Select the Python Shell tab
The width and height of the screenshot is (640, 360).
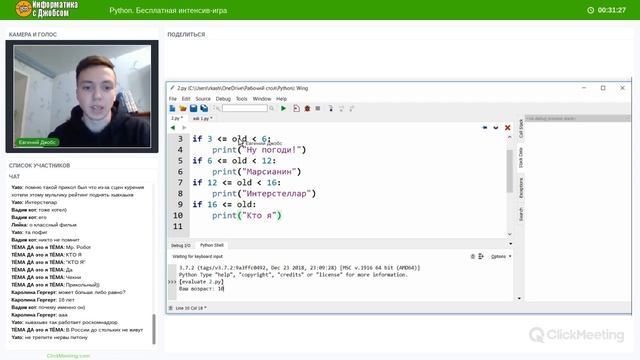click(x=212, y=245)
